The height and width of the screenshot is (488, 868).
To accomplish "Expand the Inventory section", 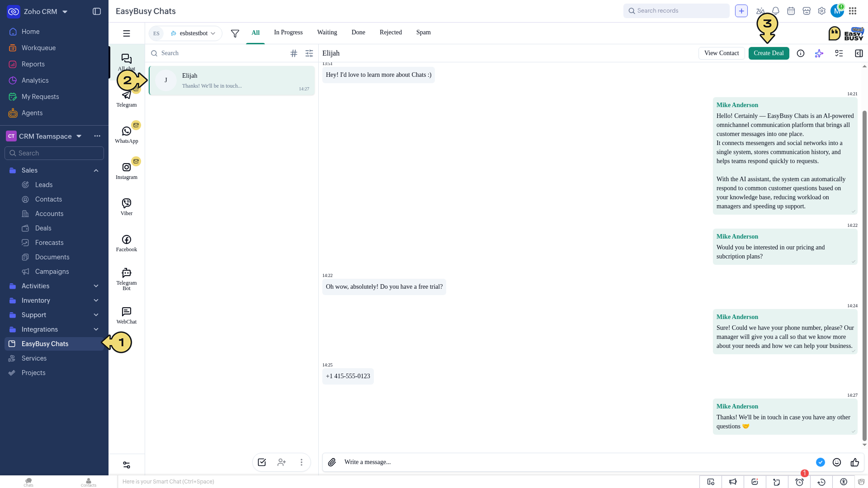I will point(96,300).
